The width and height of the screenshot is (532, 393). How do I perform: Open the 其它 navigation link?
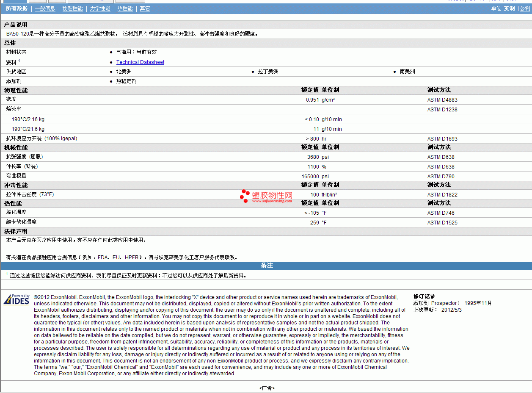[145, 8]
